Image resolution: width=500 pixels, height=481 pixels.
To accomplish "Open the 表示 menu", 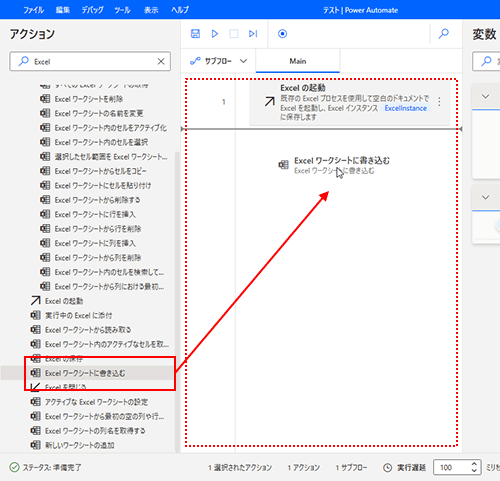I will [x=151, y=10].
